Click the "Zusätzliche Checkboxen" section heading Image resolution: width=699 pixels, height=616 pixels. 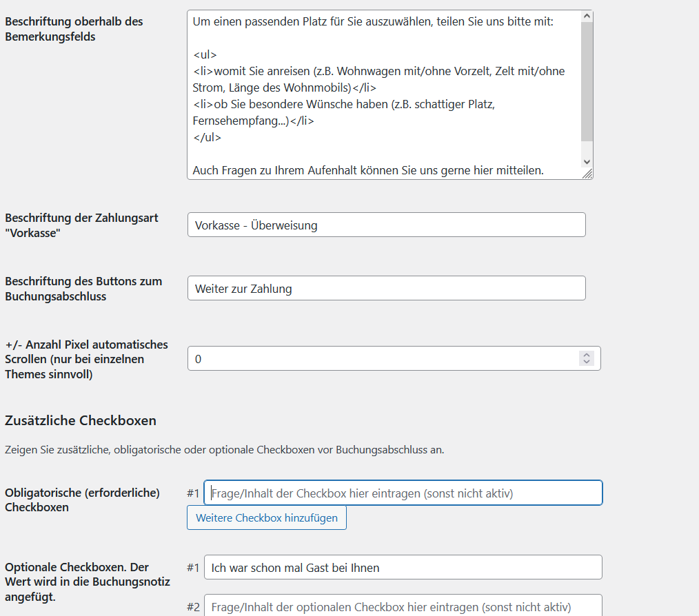tap(81, 420)
